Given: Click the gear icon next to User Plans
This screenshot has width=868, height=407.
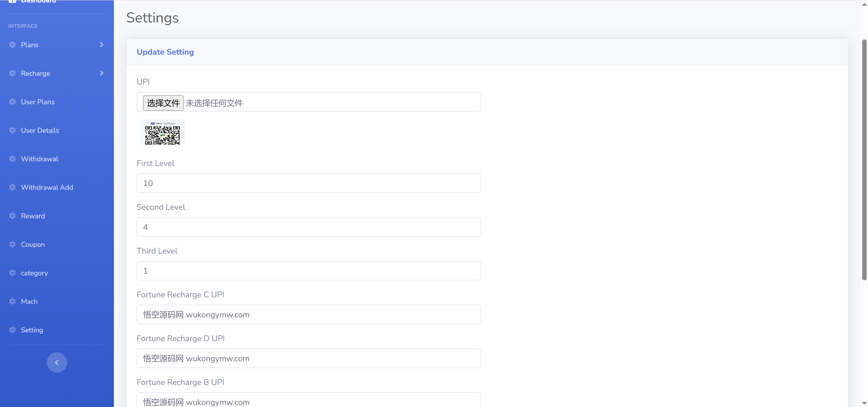Looking at the screenshot, I should click(13, 102).
